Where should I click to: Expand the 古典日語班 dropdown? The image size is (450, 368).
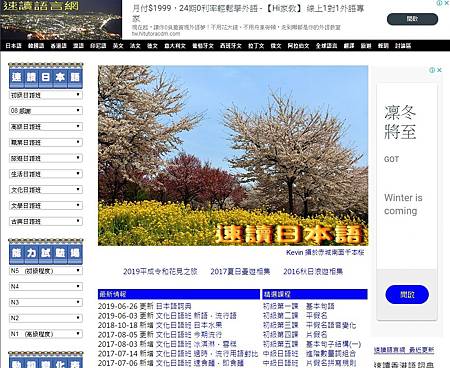coord(46,221)
